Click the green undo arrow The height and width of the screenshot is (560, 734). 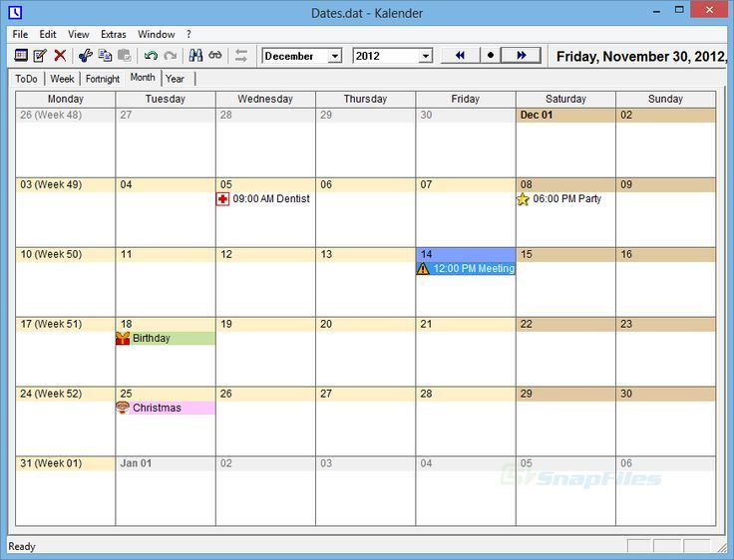tap(151, 56)
